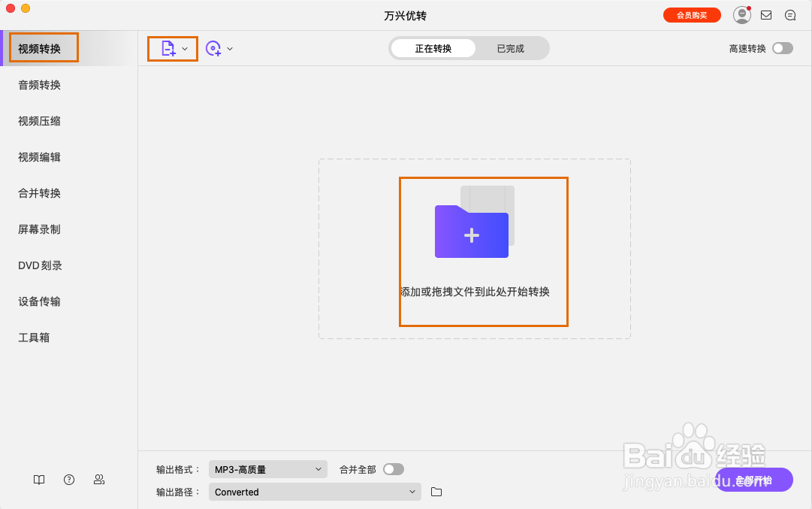Expand the Converted output path dropdown
This screenshot has height=509, width=812.
(314, 492)
